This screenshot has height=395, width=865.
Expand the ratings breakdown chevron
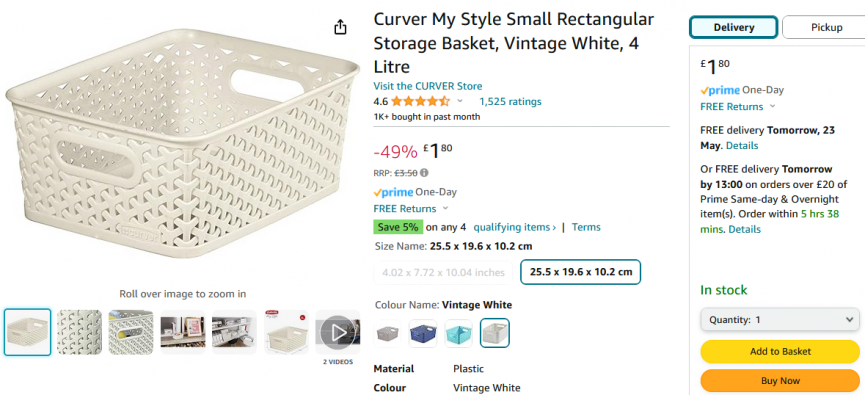[x=460, y=102]
